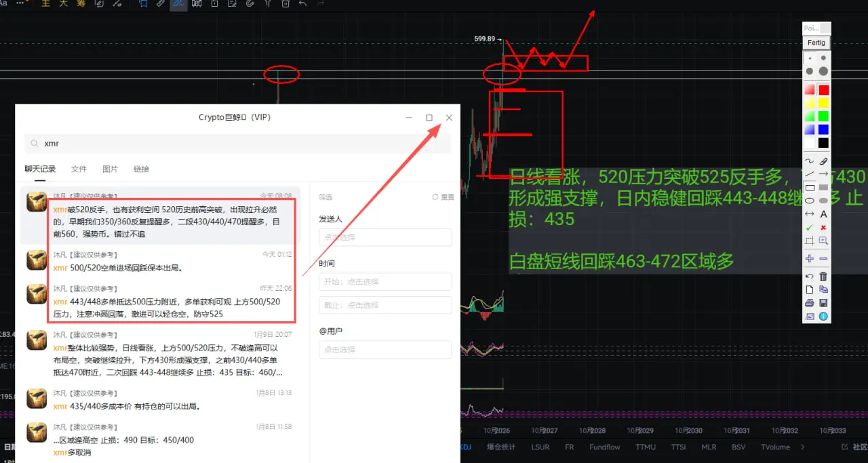Select the freehand curve drawing tool
Viewport: 868px width, 463px height.
coord(810,161)
